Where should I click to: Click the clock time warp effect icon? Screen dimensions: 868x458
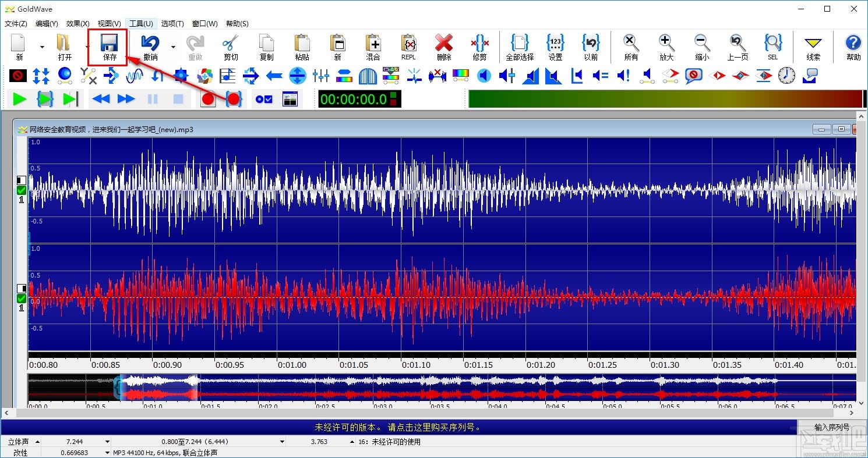click(x=787, y=76)
